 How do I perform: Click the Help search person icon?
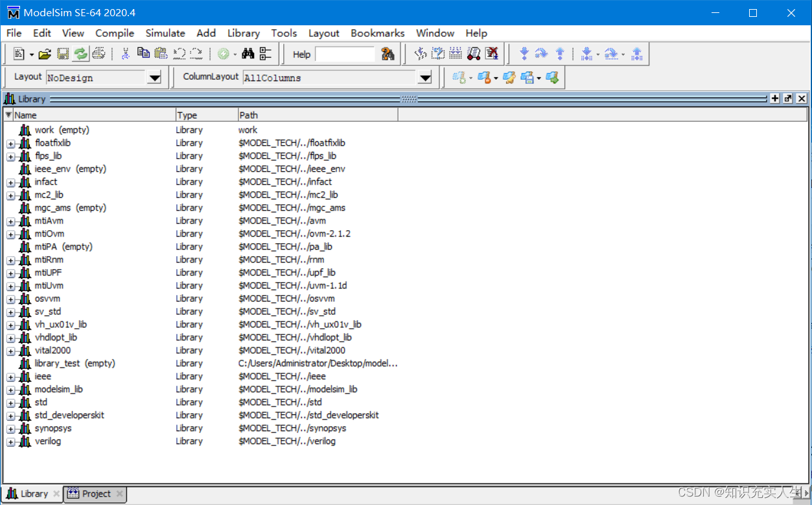click(x=388, y=54)
